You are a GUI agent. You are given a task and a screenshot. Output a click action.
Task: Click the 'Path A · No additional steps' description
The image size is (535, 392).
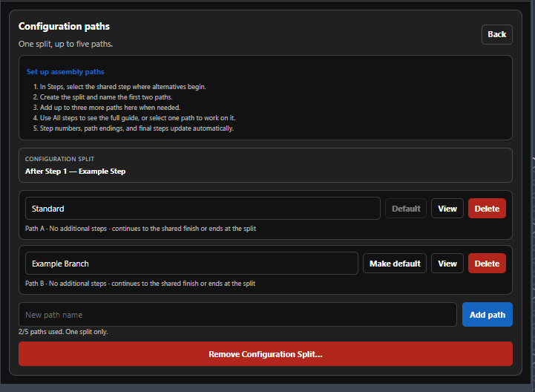coord(140,229)
